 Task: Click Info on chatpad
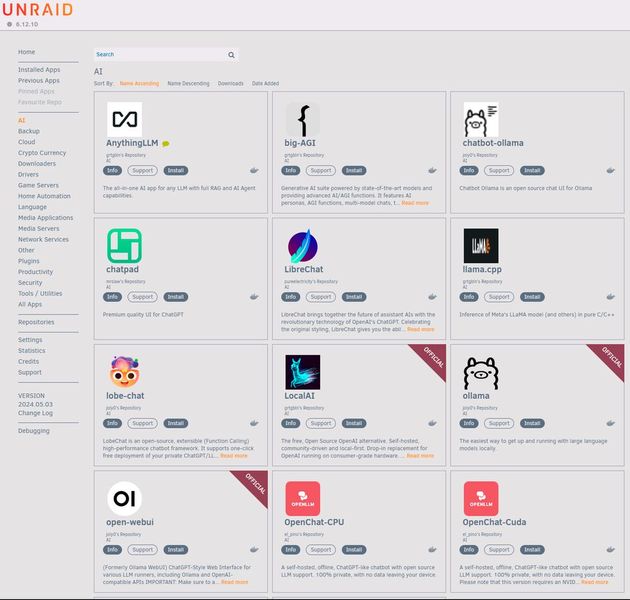point(112,297)
